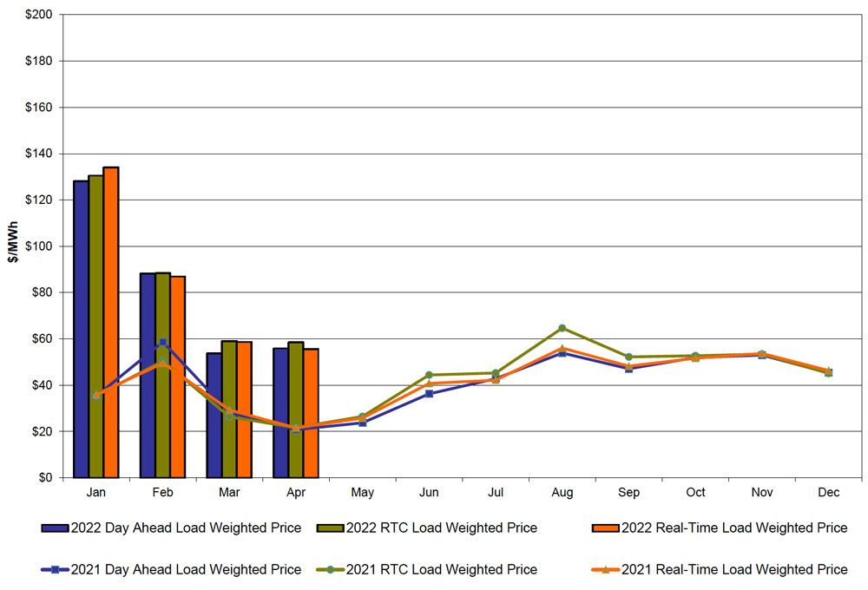This screenshot has width=868, height=590.
Task: Click the '2022 Real-Time Load Weighted Price' legend text
Action: pyautogui.click(x=734, y=528)
